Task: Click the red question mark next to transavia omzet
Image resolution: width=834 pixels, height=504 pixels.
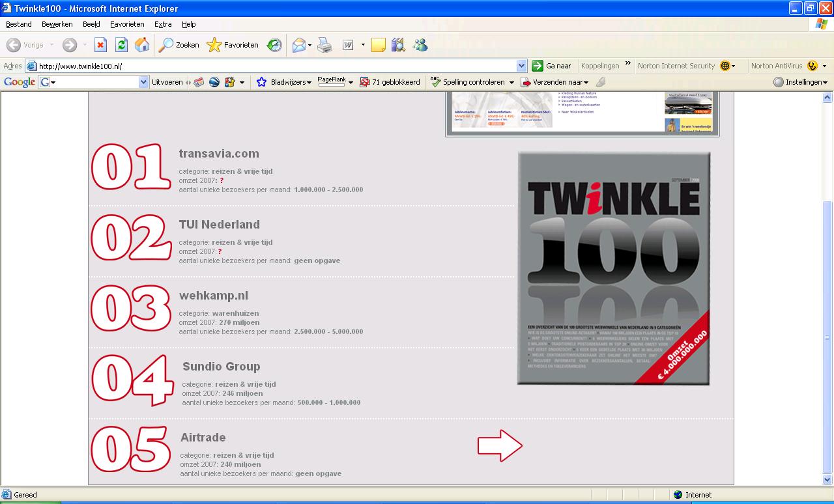Action: tap(222, 180)
